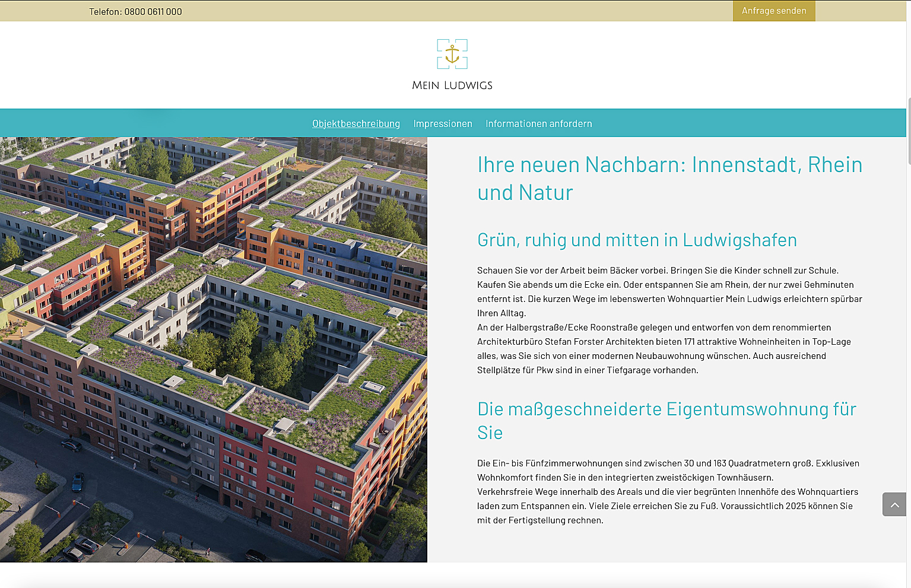
Task: Click paragraph starting "Verkehrsfreie Wege innerhalb des Areals"
Action: [x=668, y=506]
